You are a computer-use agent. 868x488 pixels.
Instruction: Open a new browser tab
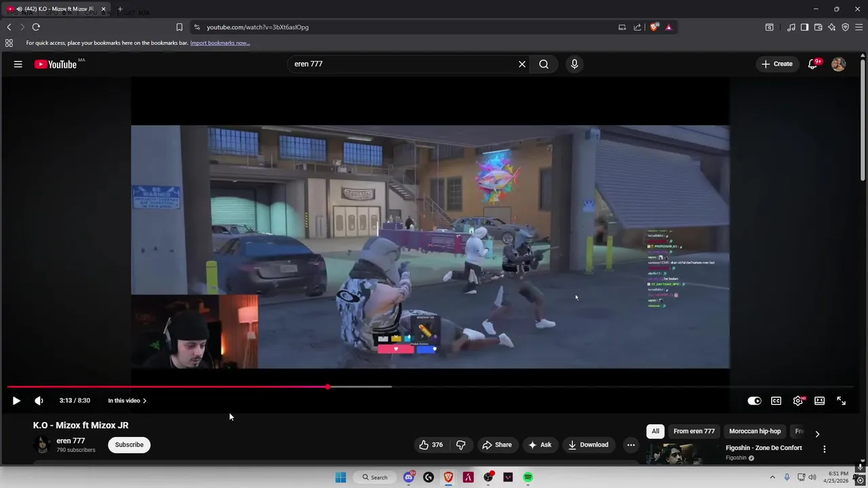click(120, 9)
